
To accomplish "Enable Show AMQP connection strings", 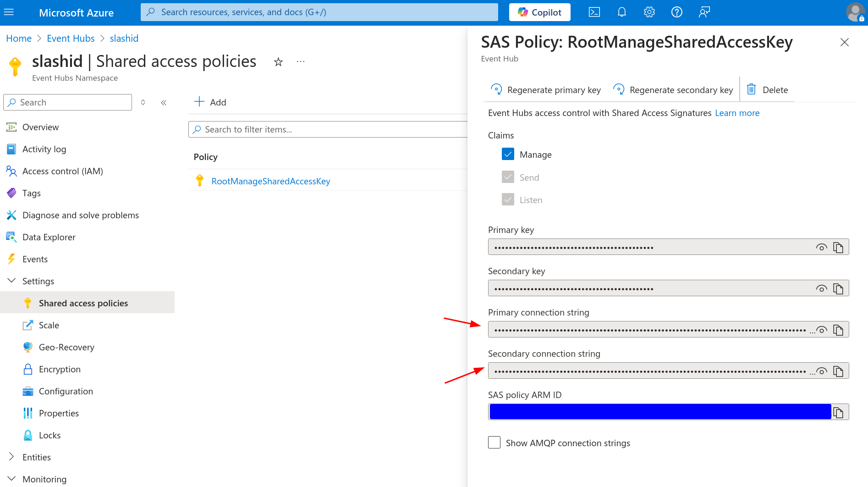I will click(494, 443).
